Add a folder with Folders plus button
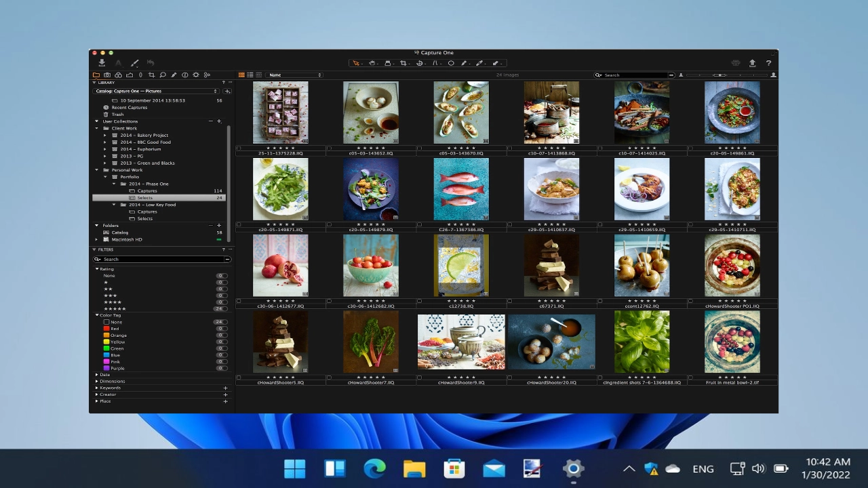Image resolution: width=868 pixels, height=488 pixels. pyautogui.click(x=219, y=225)
